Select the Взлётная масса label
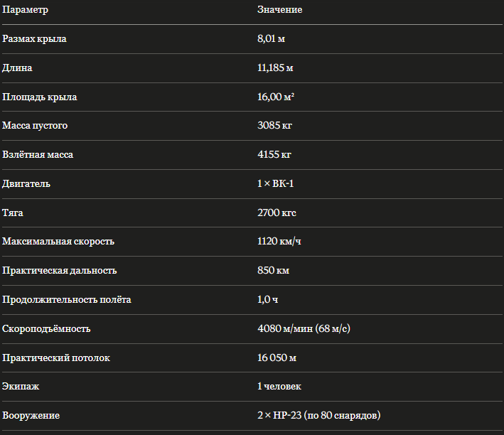This screenshot has width=504, height=435. pyautogui.click(x=38, y=155)
